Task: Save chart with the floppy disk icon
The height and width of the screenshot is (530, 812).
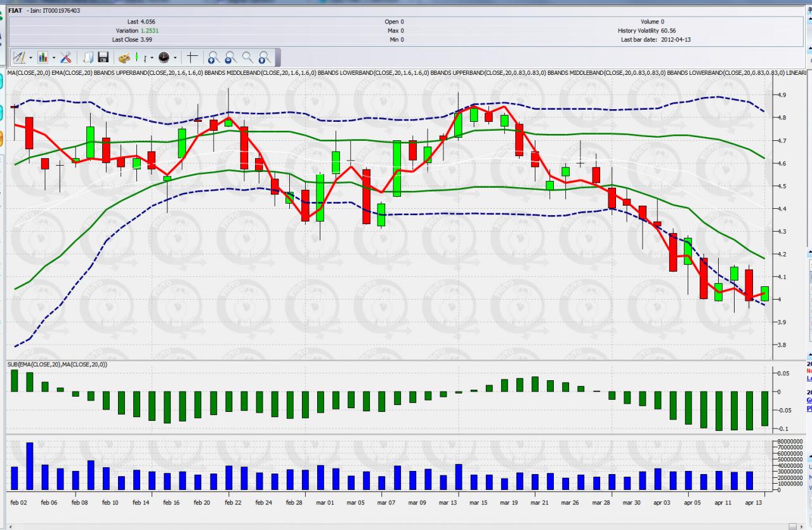Action: [103, 57]
